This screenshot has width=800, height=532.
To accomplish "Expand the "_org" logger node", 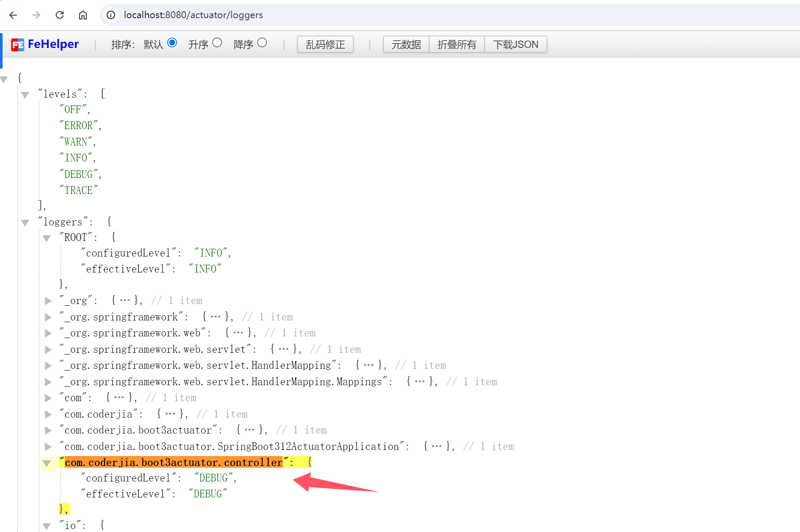I will pyautogui.click(x=48, y=301).
